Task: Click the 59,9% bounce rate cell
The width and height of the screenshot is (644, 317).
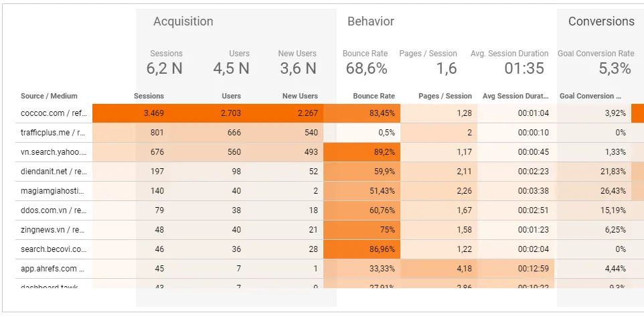Action: point(362,172)
